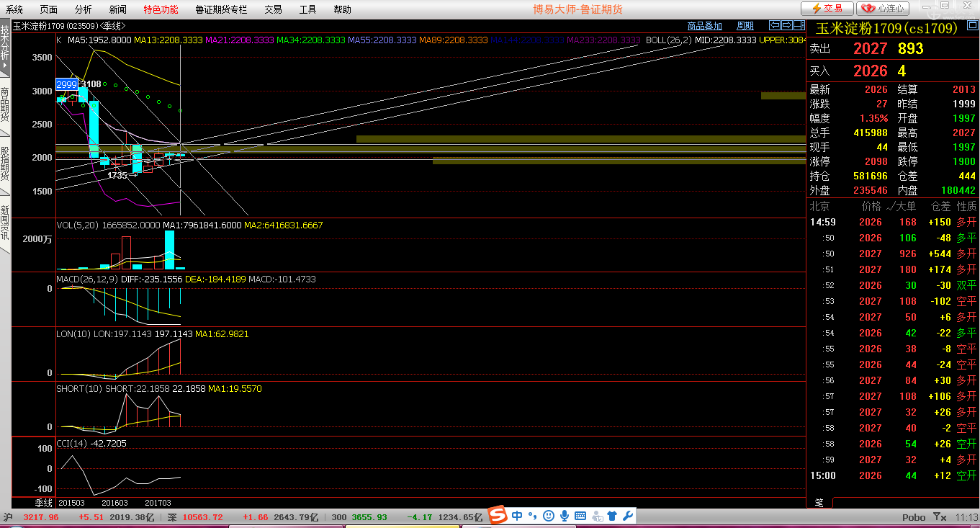Open the 页面 menu
This screenshot has height=528, width=980.
(x=48, y=9)
